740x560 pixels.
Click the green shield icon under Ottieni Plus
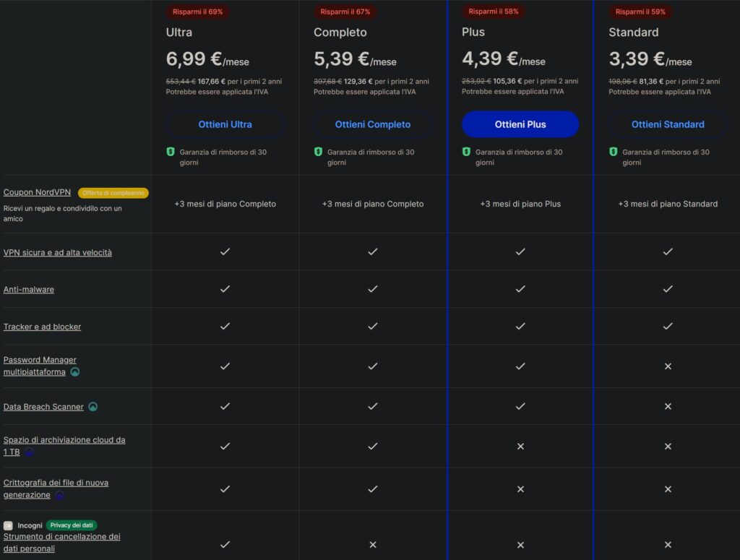(x=466, y=152)
